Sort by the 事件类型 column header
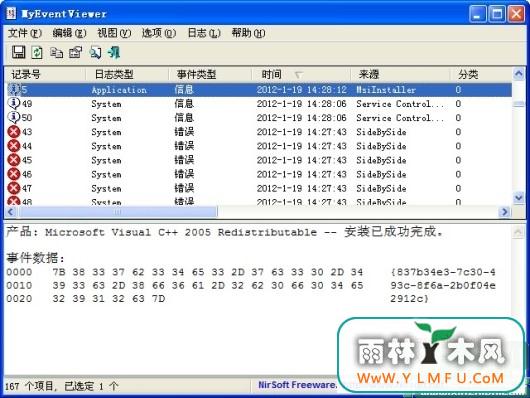Screen dimensions: 530x398 210,74
